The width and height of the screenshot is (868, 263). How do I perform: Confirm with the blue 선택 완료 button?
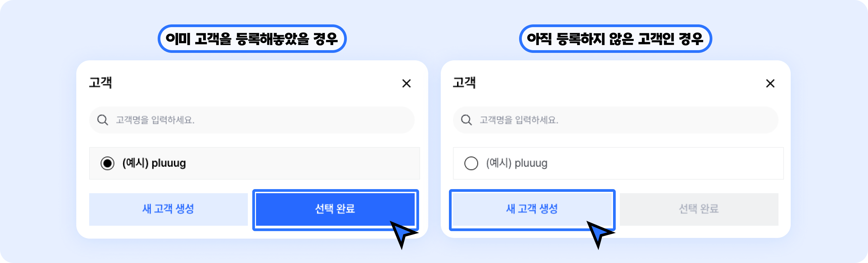click(335, 209)
